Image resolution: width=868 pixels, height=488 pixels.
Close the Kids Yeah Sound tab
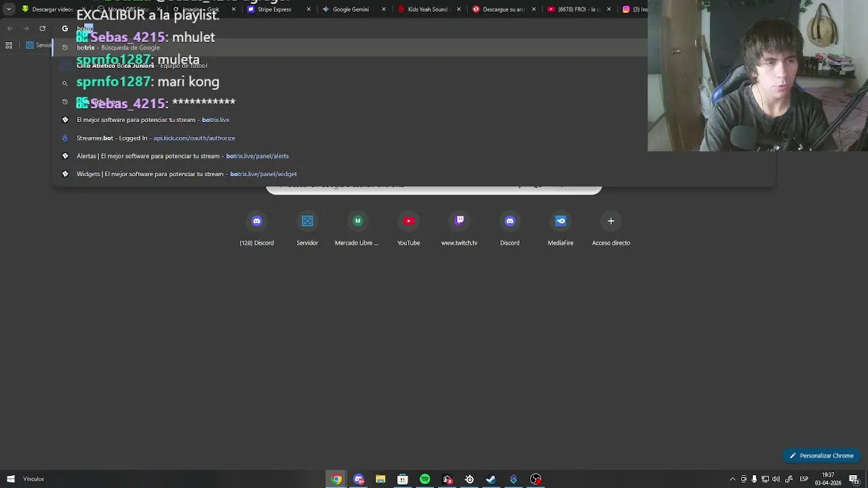click(458, 9)
